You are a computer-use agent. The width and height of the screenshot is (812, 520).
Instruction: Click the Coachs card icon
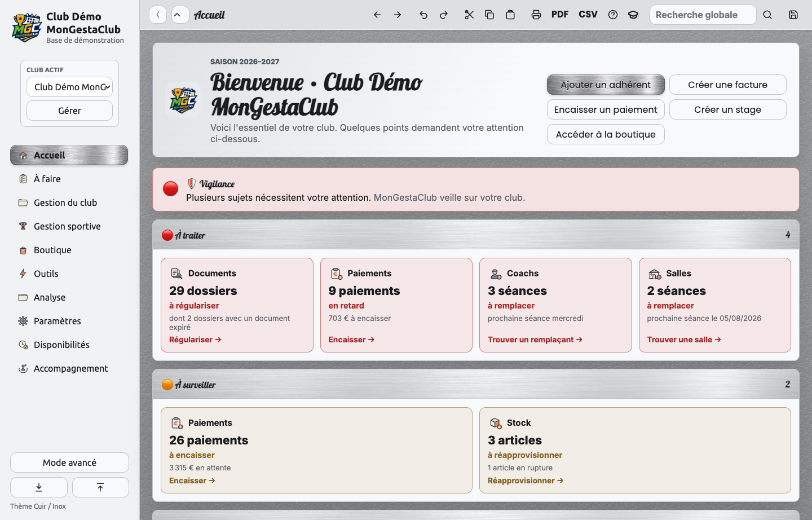(x=496, y=274)
